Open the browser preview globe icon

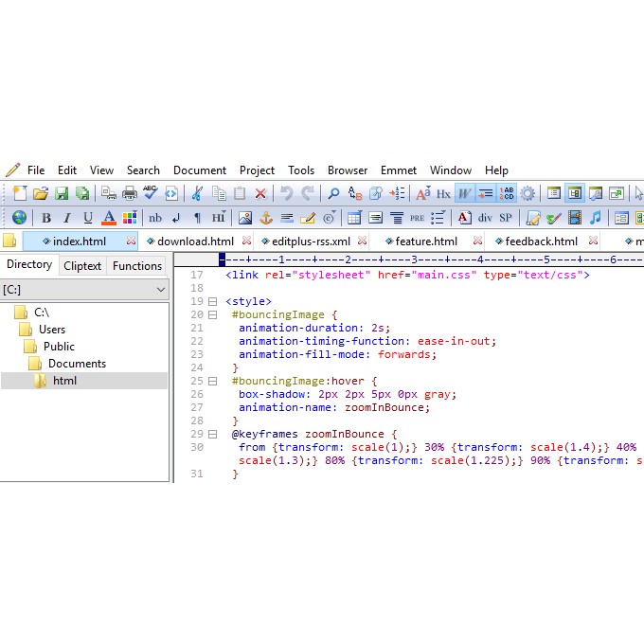tap(19, 218)
